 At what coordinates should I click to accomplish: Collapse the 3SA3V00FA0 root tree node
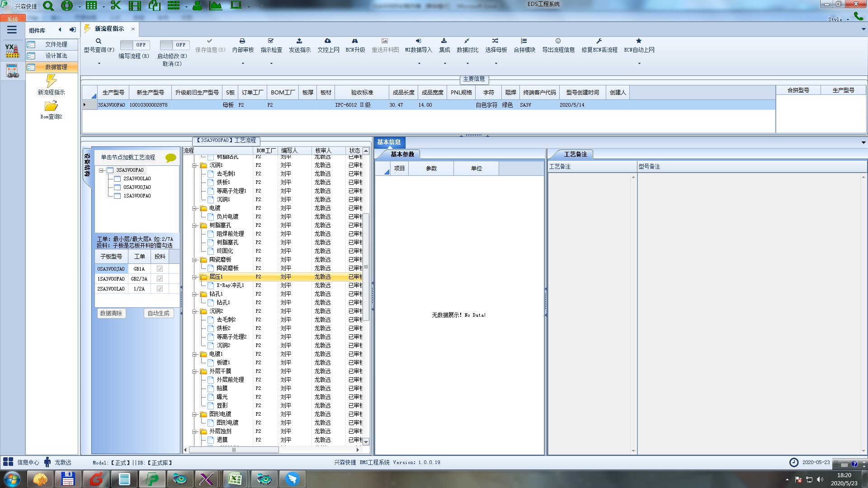(101, 170)
